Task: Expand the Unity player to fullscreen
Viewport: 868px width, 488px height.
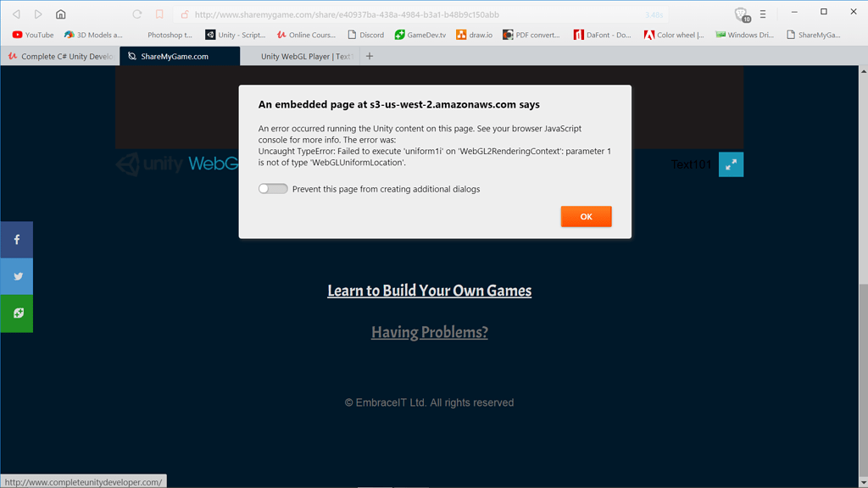Action: [731, 164]
